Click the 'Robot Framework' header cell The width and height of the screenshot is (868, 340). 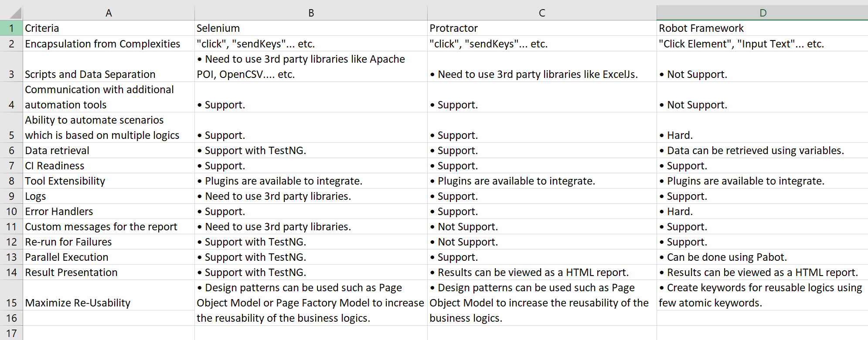tap(762, 28)
